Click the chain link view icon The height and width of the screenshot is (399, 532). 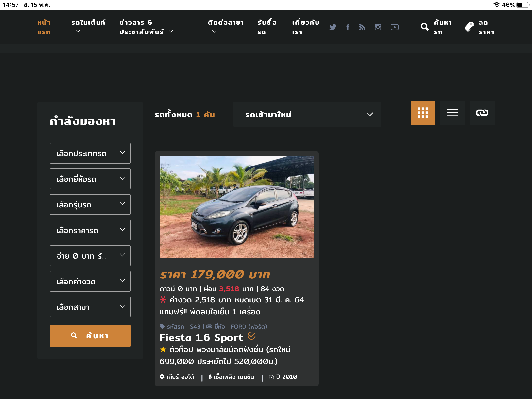(482, 113)
